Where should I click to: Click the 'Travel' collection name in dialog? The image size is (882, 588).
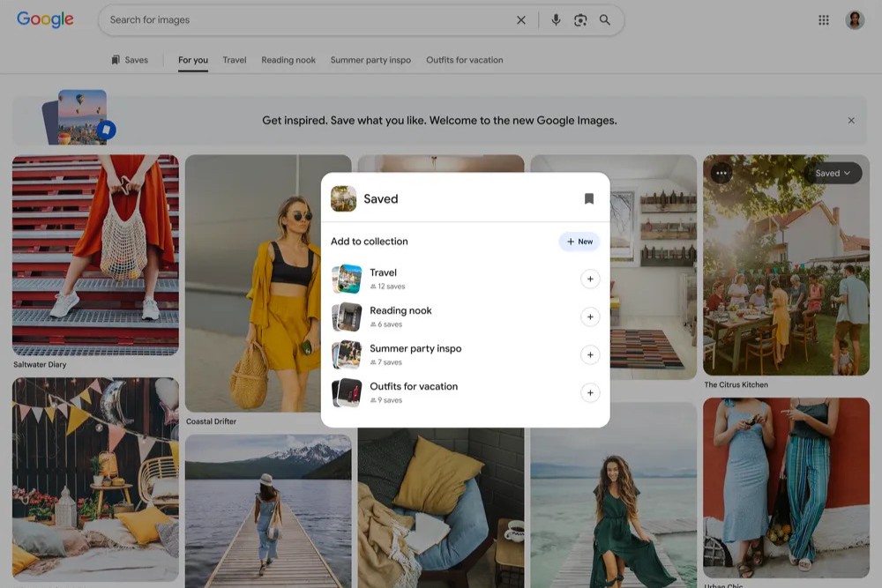pyautogui.click(x=383, y=272)
